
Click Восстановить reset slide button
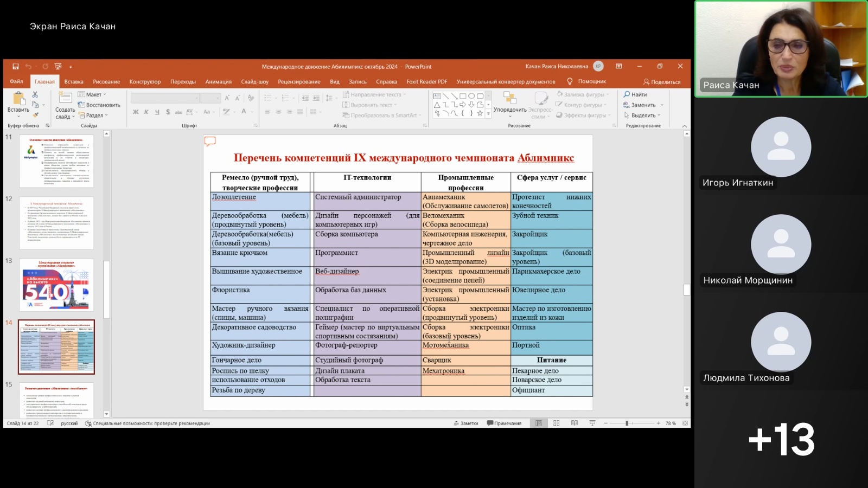tap(99, 105)
